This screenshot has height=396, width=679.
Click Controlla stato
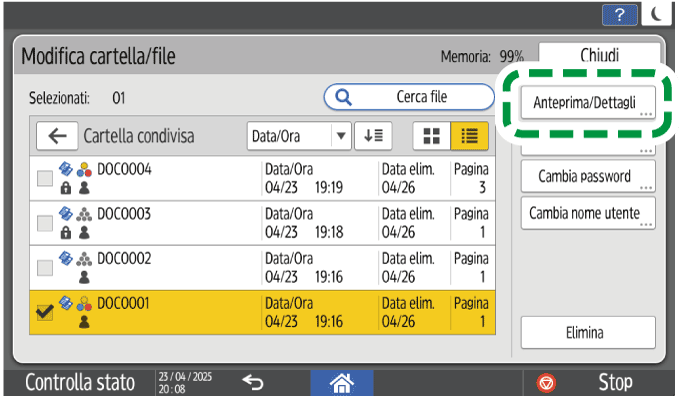(x=80, y=383)
